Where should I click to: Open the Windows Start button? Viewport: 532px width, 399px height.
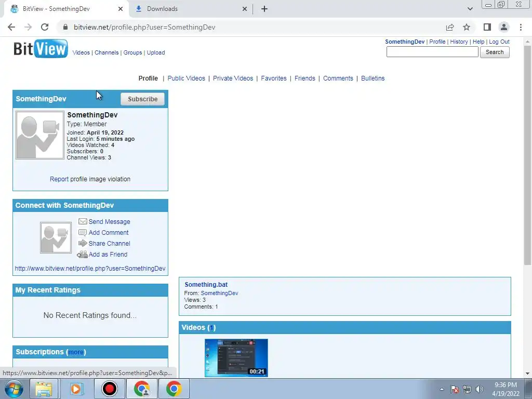[14, 389]
